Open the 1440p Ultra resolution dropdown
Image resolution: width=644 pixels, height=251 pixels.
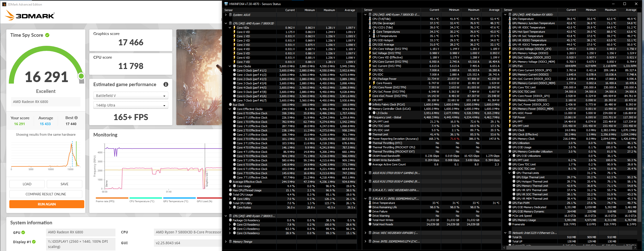click(x=131, y=105)
